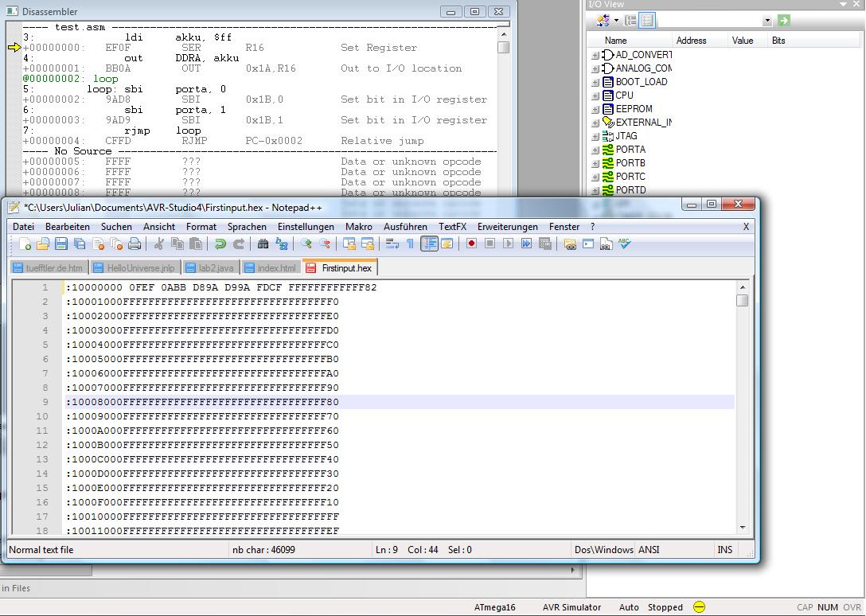Click the green Undo arrow
Image resolution: width=866 pixels, height=616 pixels.
[x=220, y=244]
